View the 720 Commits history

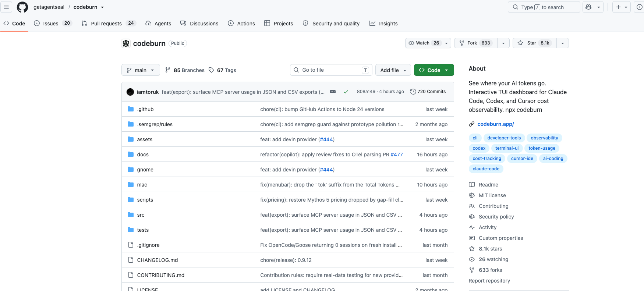pyautogui.click(x=428, y=92)
